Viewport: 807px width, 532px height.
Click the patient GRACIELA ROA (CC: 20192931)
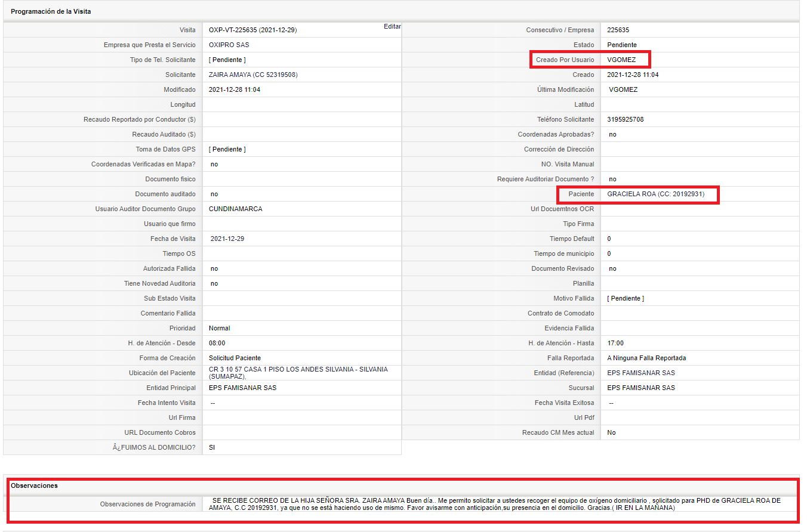(x=656, y=194)
